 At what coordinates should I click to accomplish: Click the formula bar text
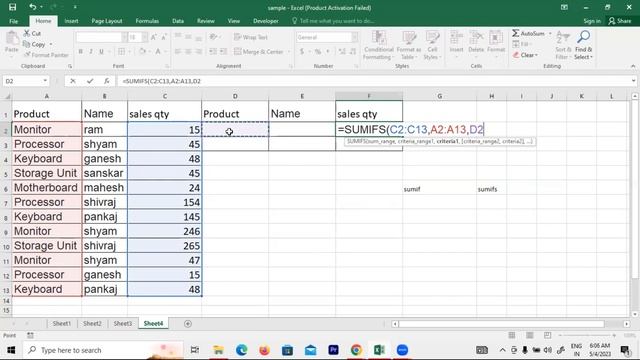(x=161, y=81)
